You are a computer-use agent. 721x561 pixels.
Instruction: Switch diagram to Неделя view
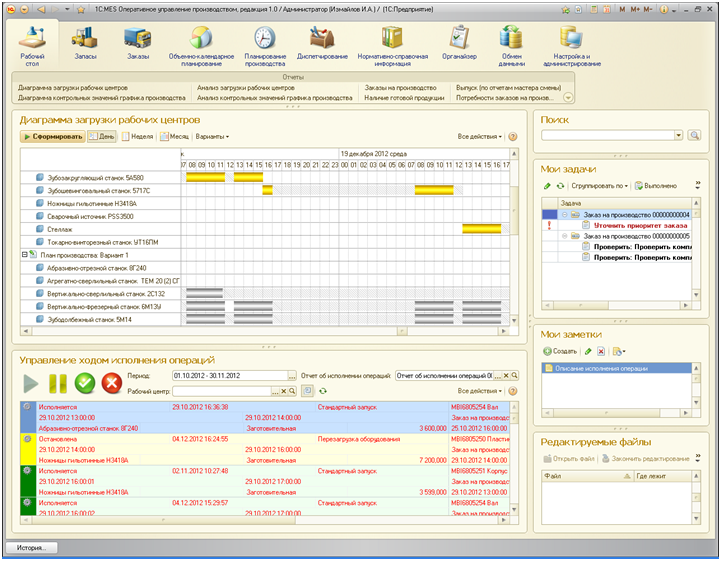click(x=137, y=137)
